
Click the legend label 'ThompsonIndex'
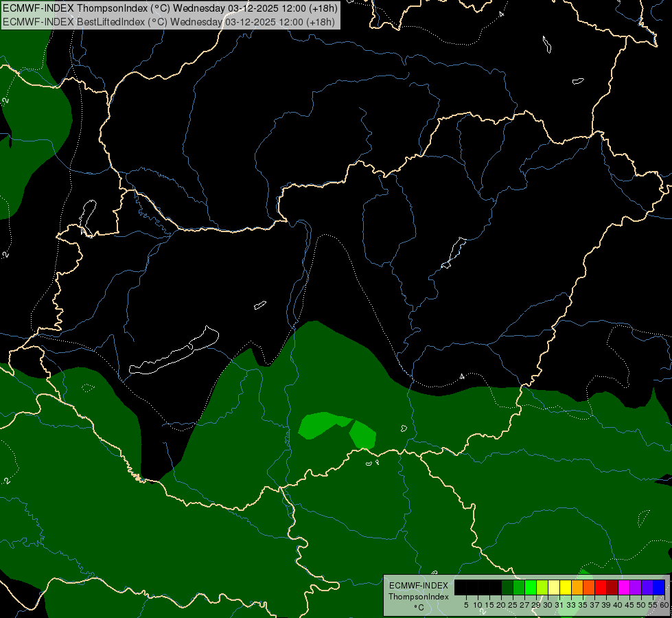coord(419,597)
